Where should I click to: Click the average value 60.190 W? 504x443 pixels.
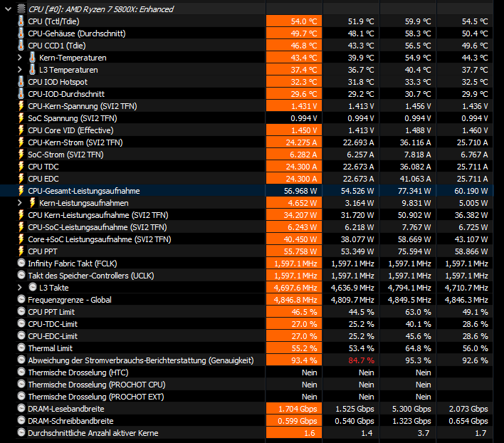(471, 191)
